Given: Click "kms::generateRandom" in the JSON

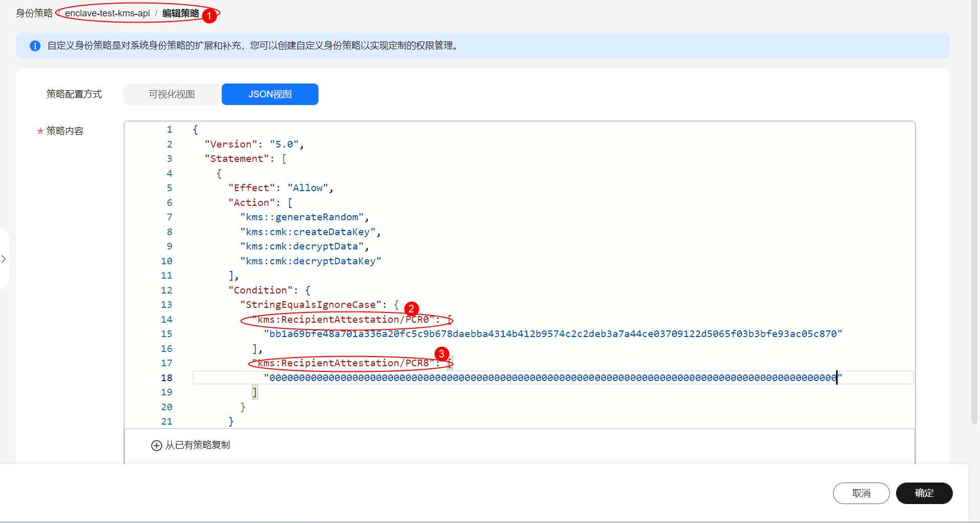Looking at the screenshot, I should click(302, 217).
